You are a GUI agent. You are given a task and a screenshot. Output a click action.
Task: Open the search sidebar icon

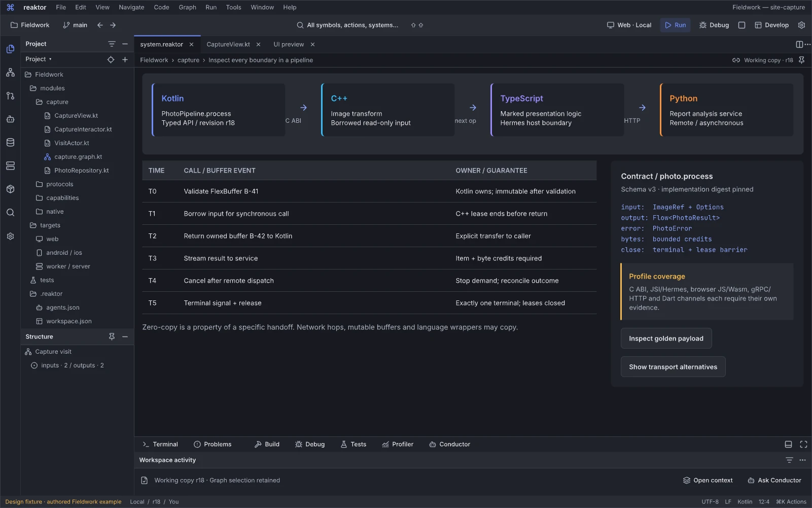point(10,213)
